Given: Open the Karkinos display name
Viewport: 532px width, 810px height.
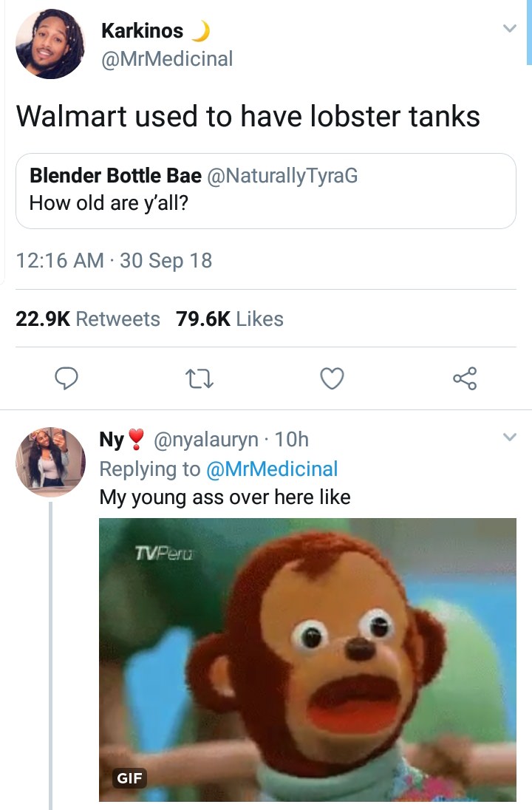Looking at the screenshot, I should tap(142, 30).
